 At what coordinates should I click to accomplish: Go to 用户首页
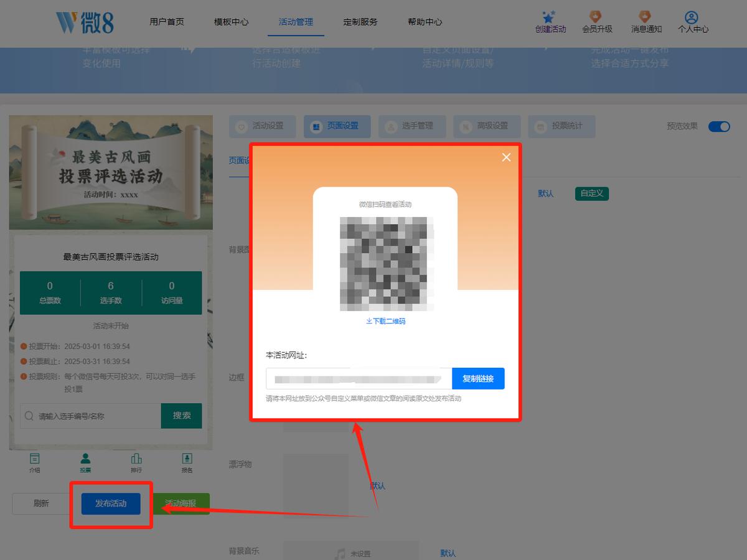[167, 22]
